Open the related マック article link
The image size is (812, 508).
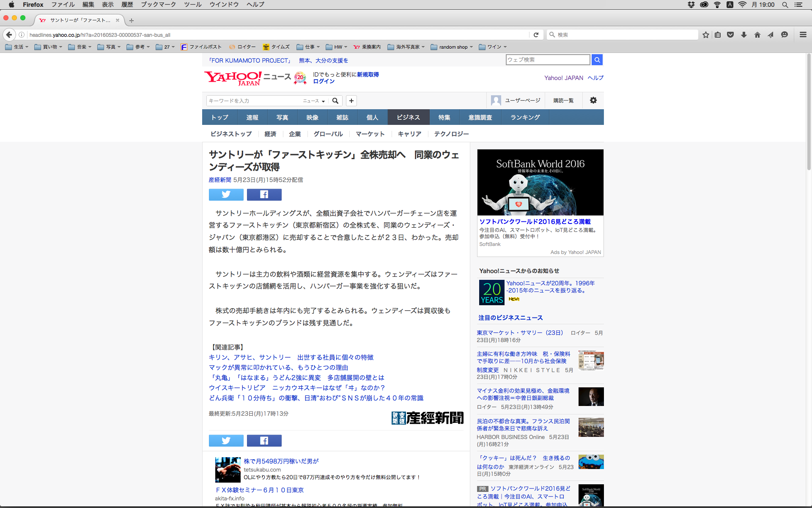click(x=278, y=367)
